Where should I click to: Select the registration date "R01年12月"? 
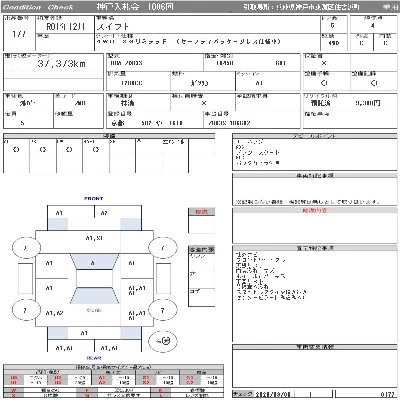[x=65, y=27]
